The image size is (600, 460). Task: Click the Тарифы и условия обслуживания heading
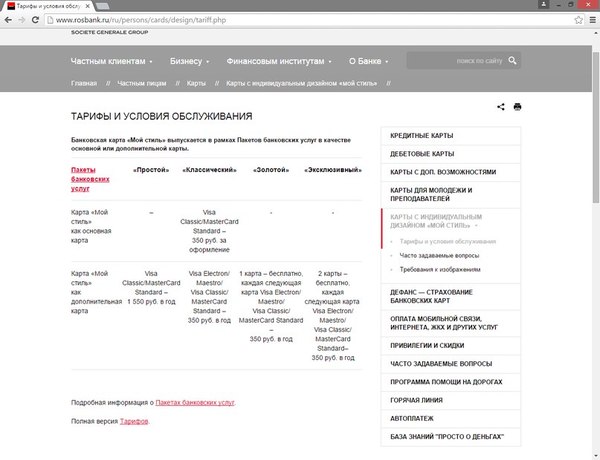[161, 116]
